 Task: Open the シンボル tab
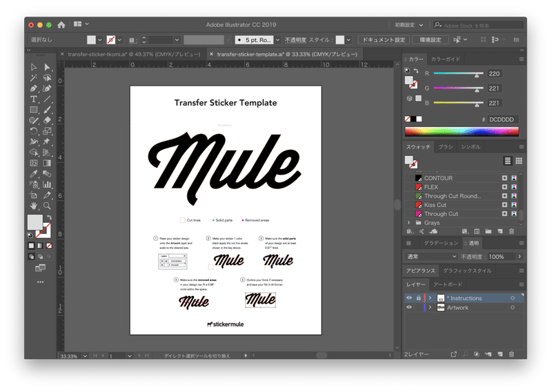tap(471, 147)
